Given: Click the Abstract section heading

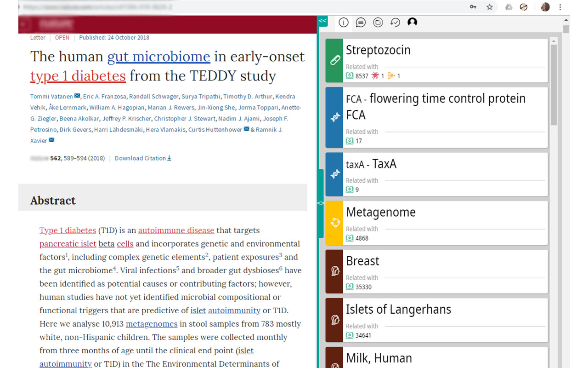Looking at the screenshot, I should 53,201.
